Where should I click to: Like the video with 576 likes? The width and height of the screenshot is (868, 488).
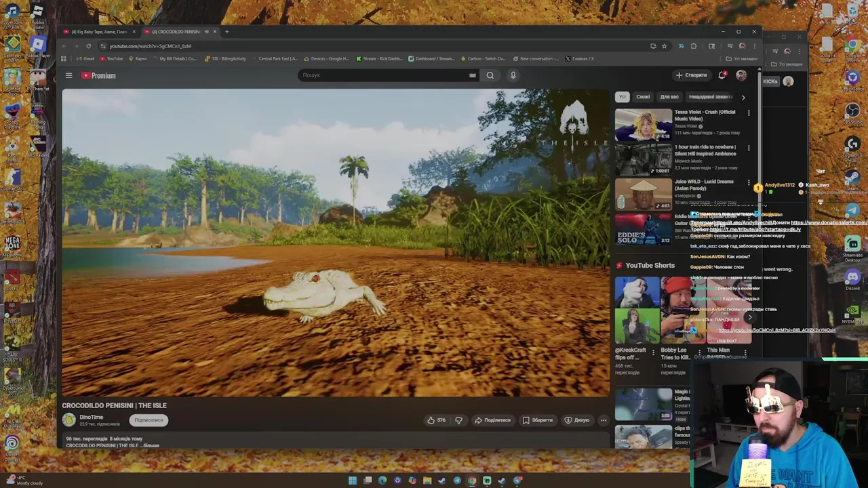436,420
